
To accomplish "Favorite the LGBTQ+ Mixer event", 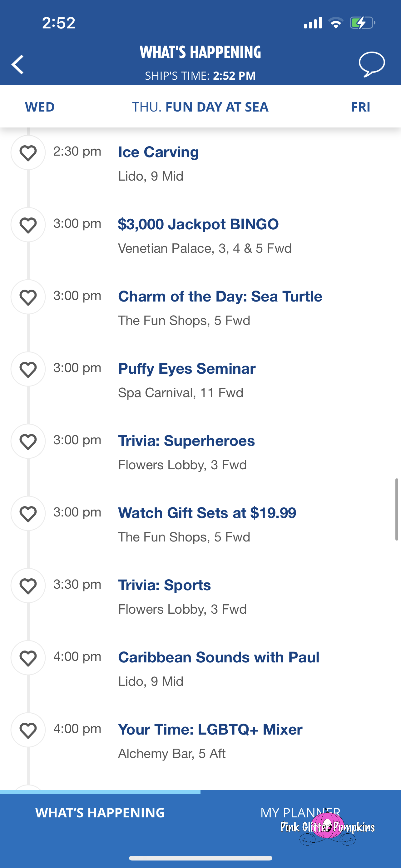I will (28, 730).
